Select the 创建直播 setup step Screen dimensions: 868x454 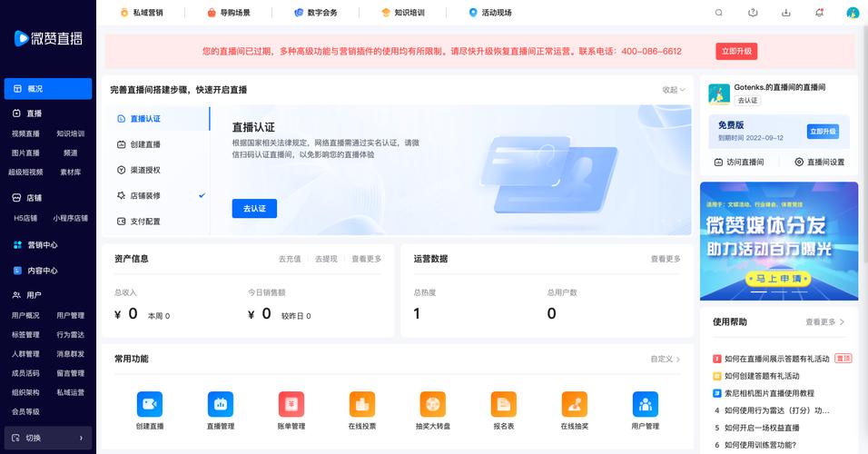point(156,144)
